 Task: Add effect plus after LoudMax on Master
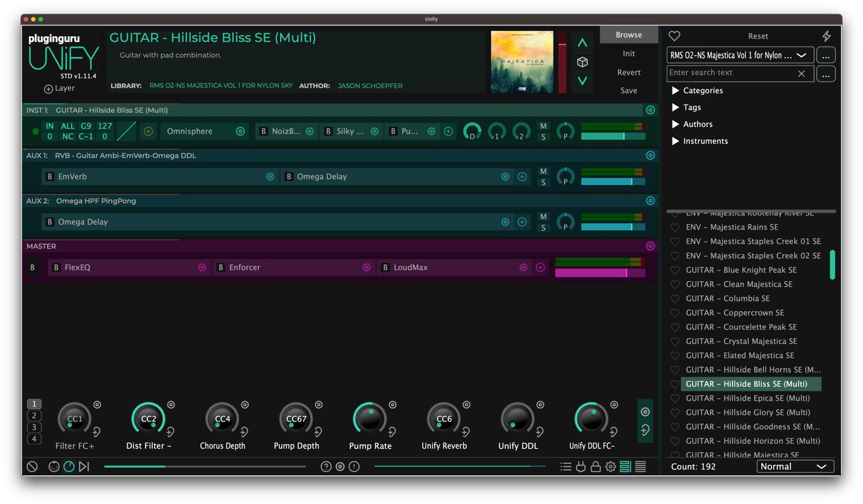pos(540,267)
